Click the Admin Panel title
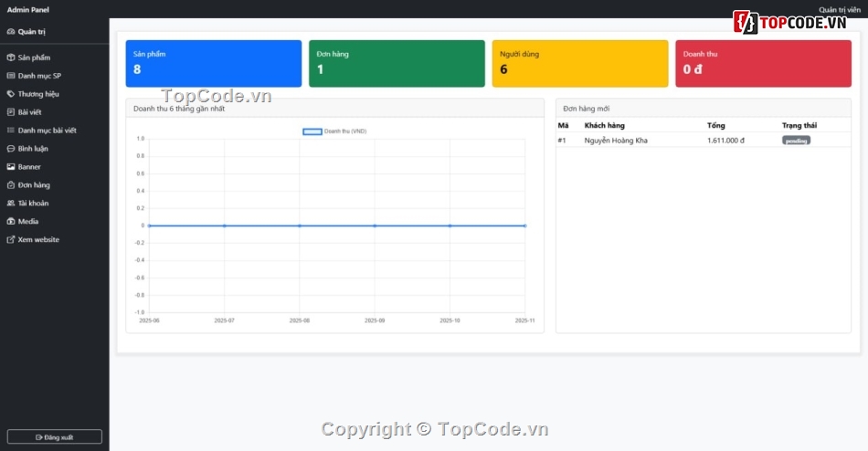 (x=27, y=9)
